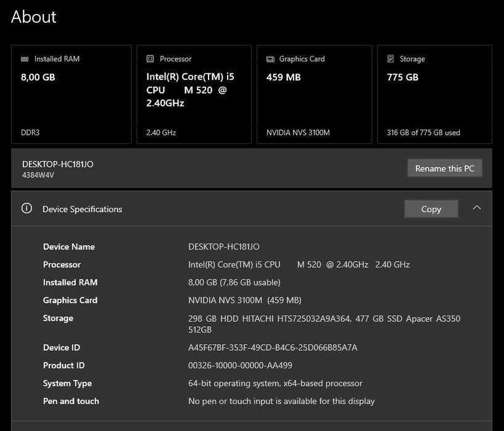The image size is (504, 431).
Task: Click the Processor chip icon
Action: 150,59
